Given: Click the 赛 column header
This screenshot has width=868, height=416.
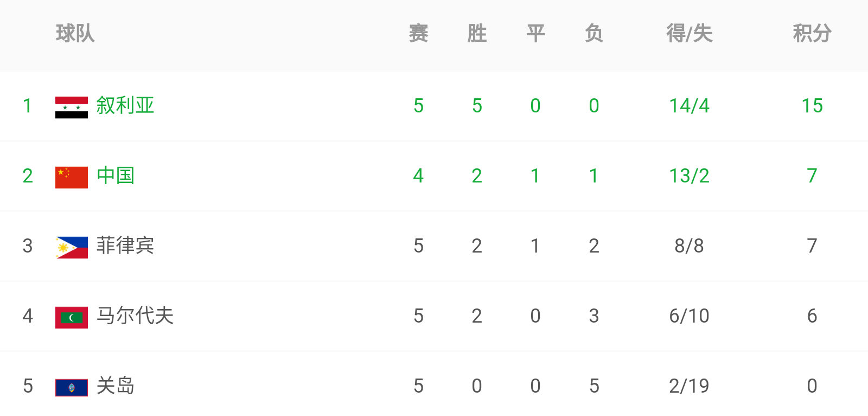Looking at the screenshot, I should click(x=418, y=33).
